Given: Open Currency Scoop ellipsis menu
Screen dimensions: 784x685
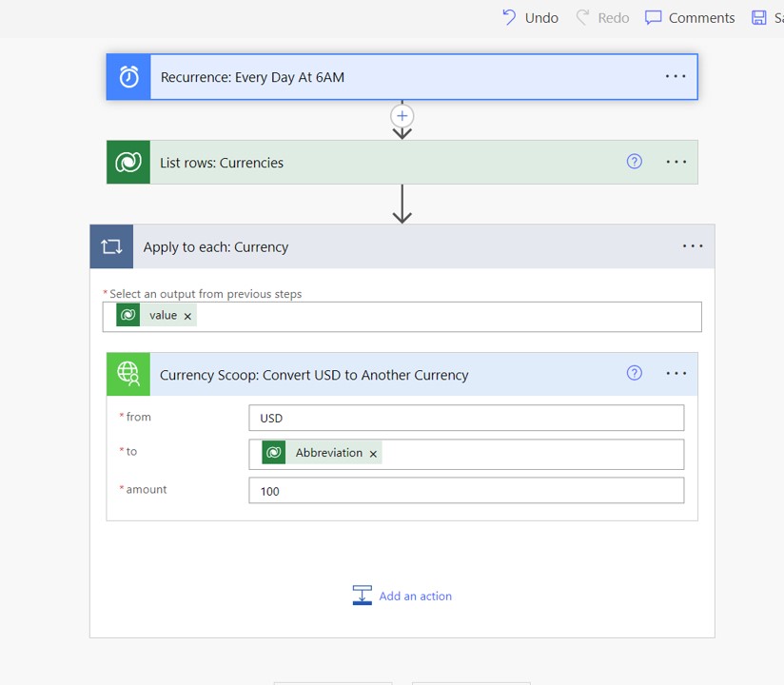Looking at the screenshot, I should point(676,374).
